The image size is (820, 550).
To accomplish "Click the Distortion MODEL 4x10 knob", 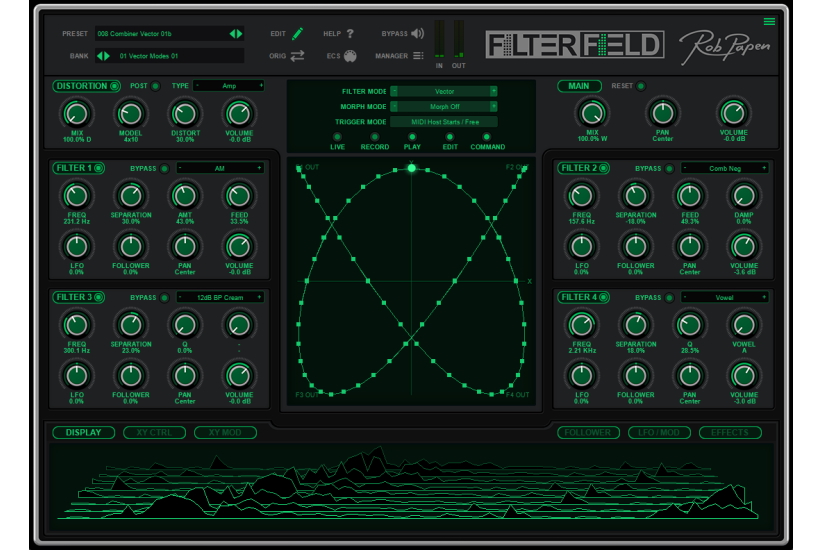I will click(131, 113).
